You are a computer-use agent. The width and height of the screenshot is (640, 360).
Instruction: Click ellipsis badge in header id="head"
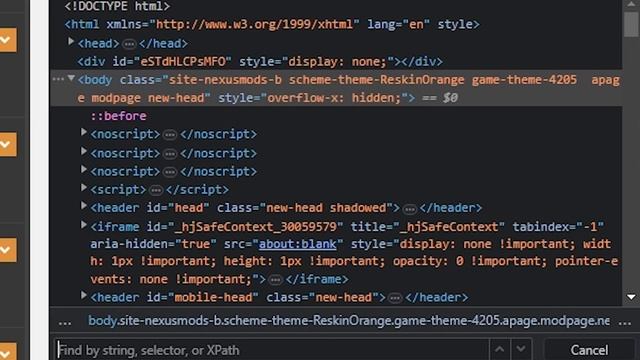(409, 209)
